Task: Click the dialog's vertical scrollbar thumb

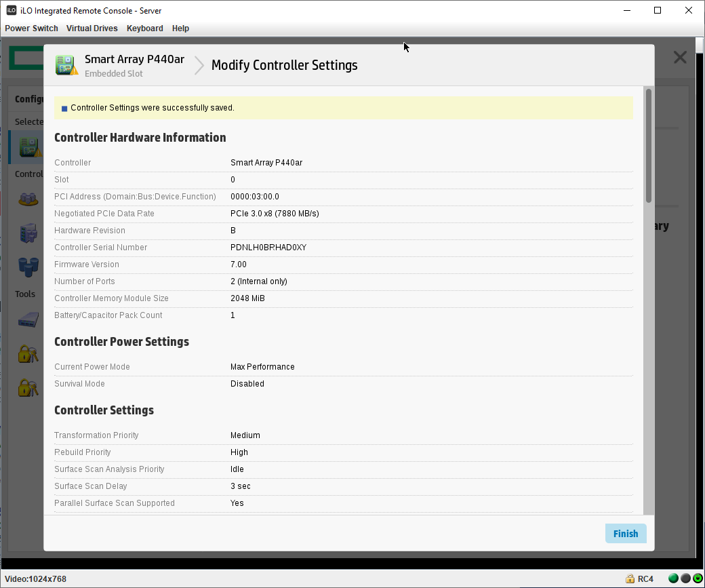Action: (x=648, y=146)
